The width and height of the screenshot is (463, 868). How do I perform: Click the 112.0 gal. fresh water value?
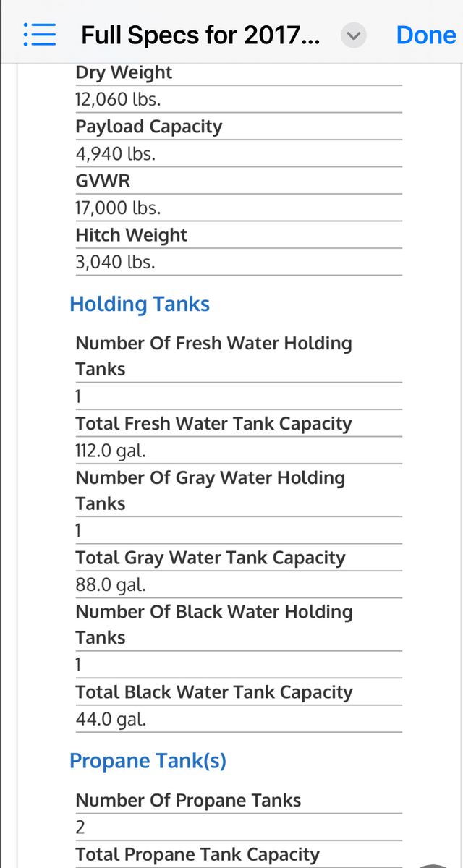point(111,451)
